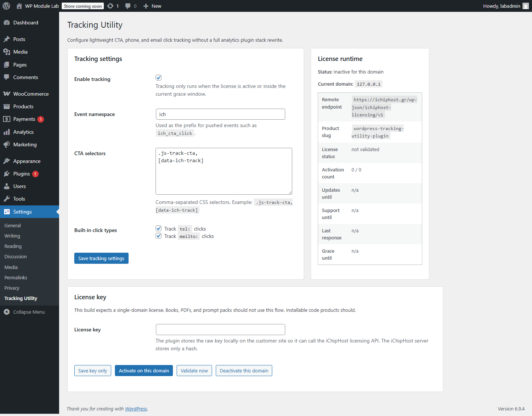The width and height of the screenshot is (532, 416).
Task: Select the Tracking Utility submenu item
Action: coord(21,298)
